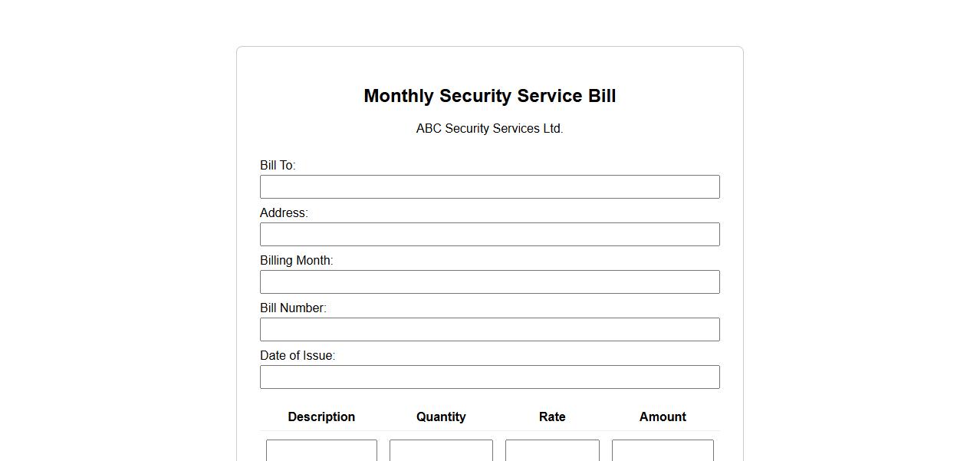Click the "Billing Month:" label

click(x=296, y=260)
